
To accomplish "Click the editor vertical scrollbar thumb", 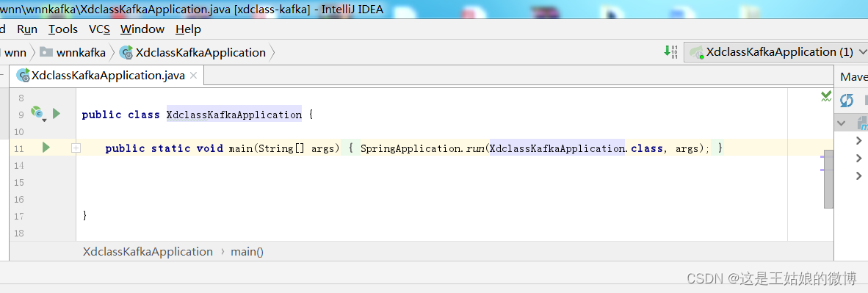I will tap(828, 178).
